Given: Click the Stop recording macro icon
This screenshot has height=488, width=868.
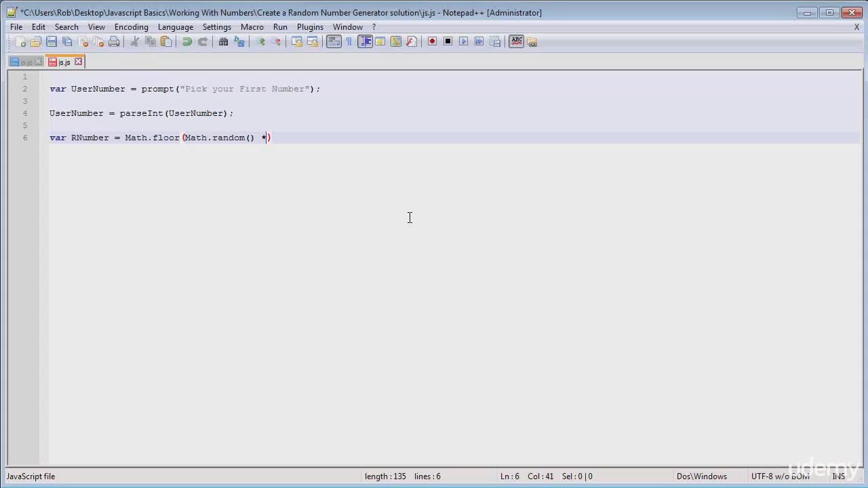Looking at the screenshot, I should pyautogui.click(x=448, y=41).
